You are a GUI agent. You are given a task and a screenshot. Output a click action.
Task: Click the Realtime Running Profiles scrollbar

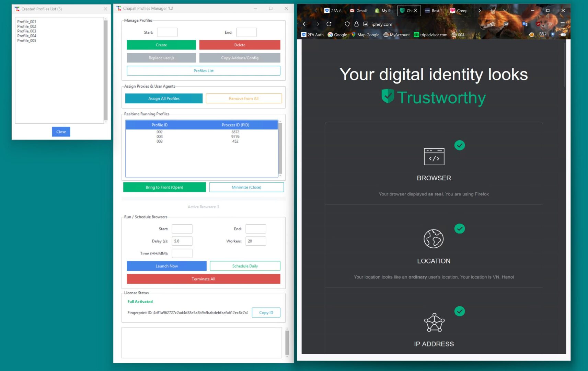coord(280,148)
